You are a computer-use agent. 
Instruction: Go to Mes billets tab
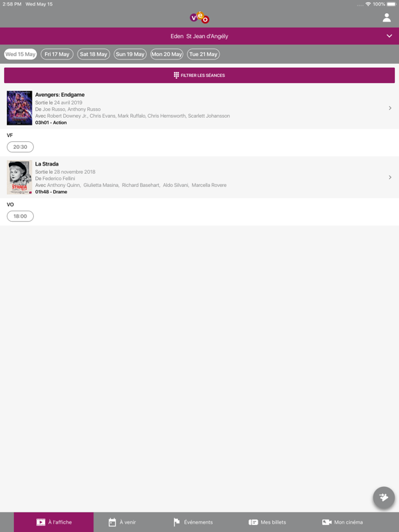267,522
